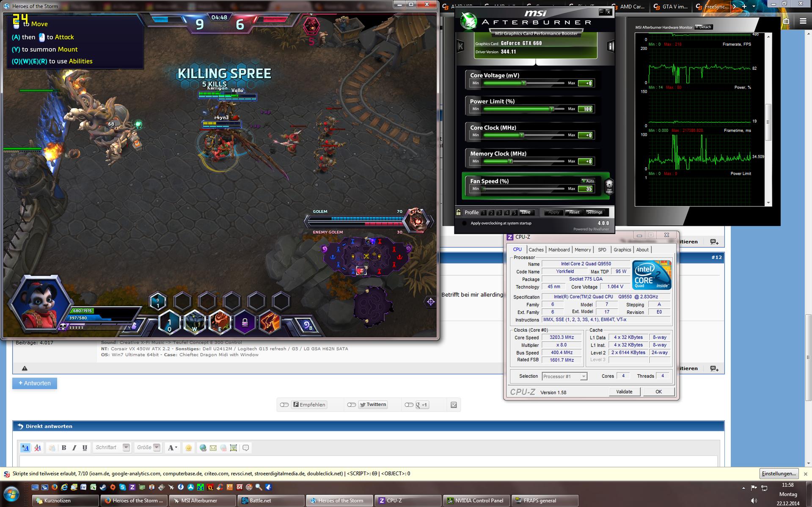Click the checkbox beside the share buttons
812x507 pixels.
tap(454, 405)
